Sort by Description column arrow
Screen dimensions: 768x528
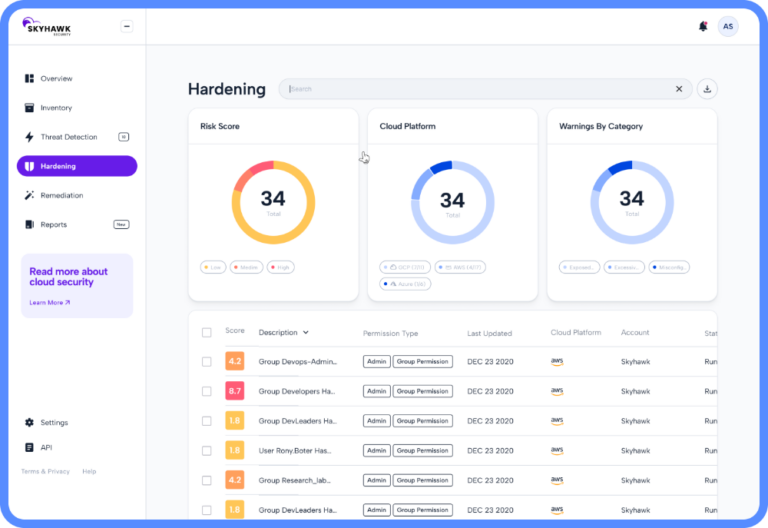point(306,332)
